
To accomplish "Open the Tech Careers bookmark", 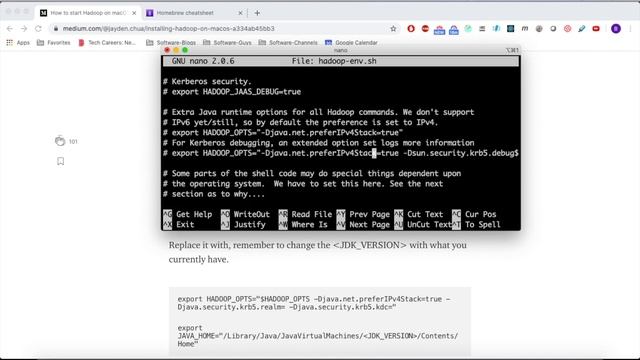I will 107,42.
